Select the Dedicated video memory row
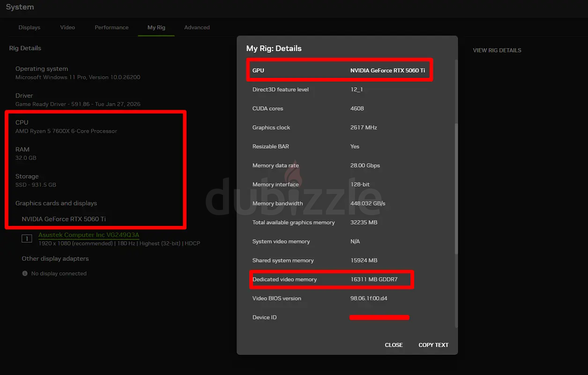Viewport: 588px width, 375px height. point(331,279)
